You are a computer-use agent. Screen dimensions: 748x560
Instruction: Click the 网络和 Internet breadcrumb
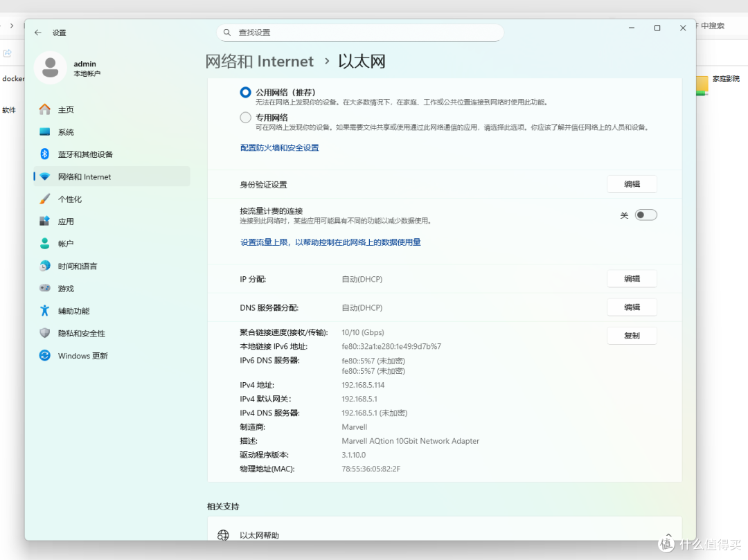click(260, 62)
